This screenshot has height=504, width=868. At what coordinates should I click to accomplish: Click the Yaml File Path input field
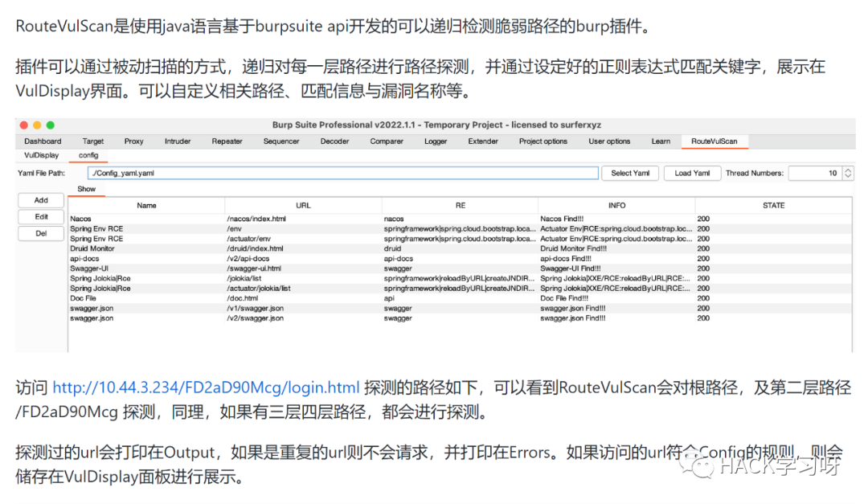click(x=343, y=173)
